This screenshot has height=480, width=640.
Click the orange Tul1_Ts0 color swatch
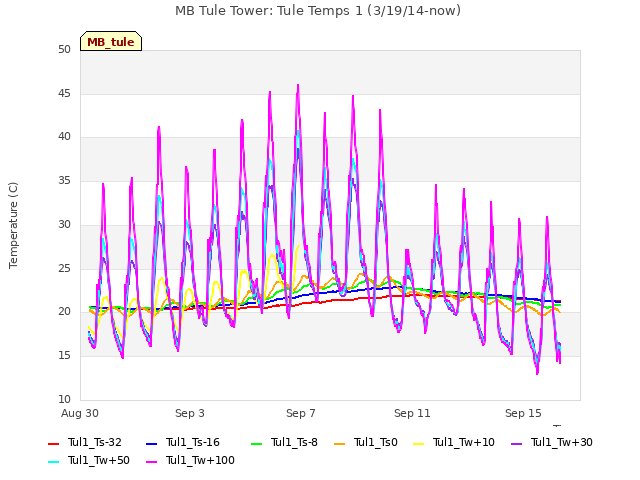tap(340, 444)
